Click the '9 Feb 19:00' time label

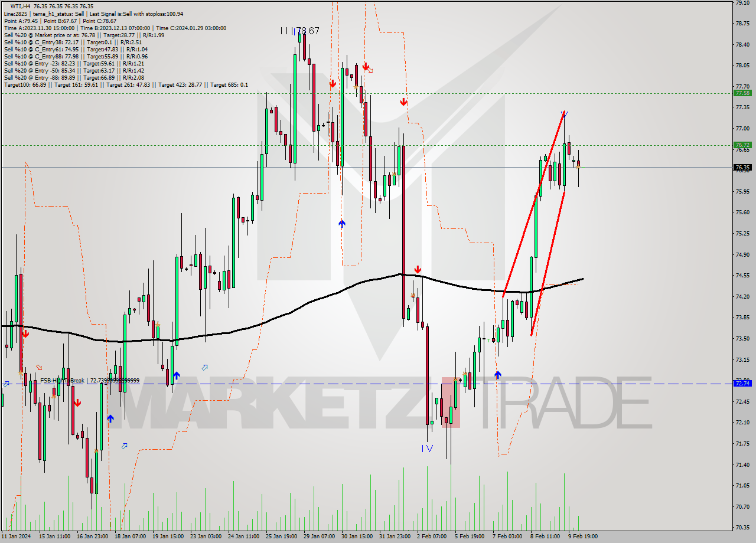pyautogui.click(x=583, y=536)
